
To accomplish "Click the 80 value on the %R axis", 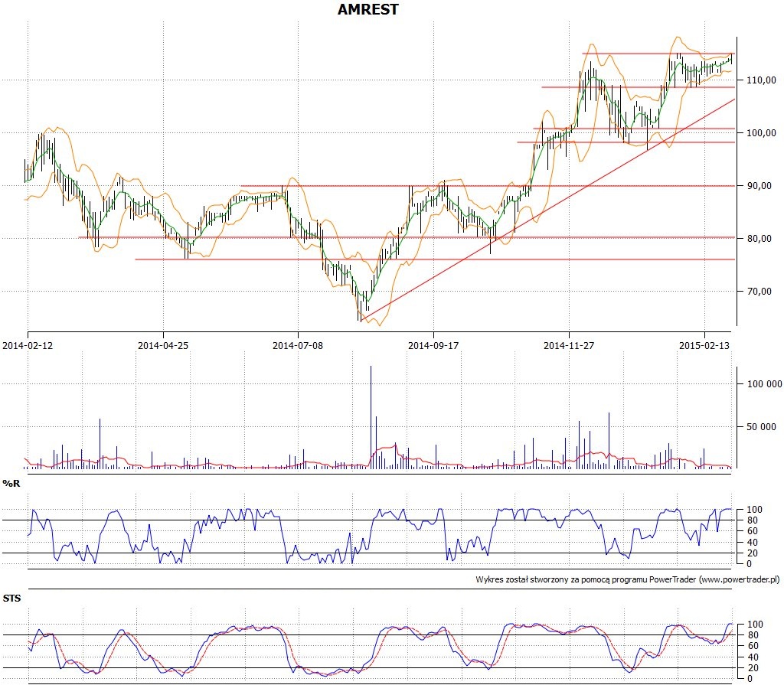I will click(752, 520).
